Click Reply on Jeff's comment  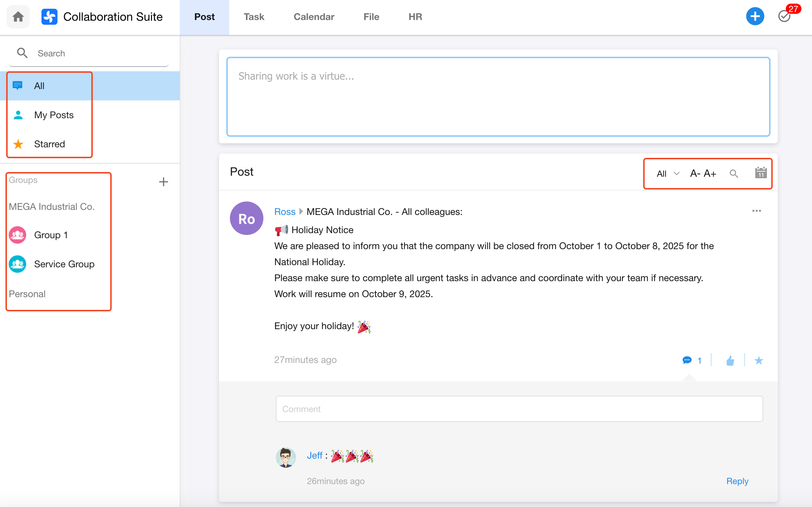(737, 481)
